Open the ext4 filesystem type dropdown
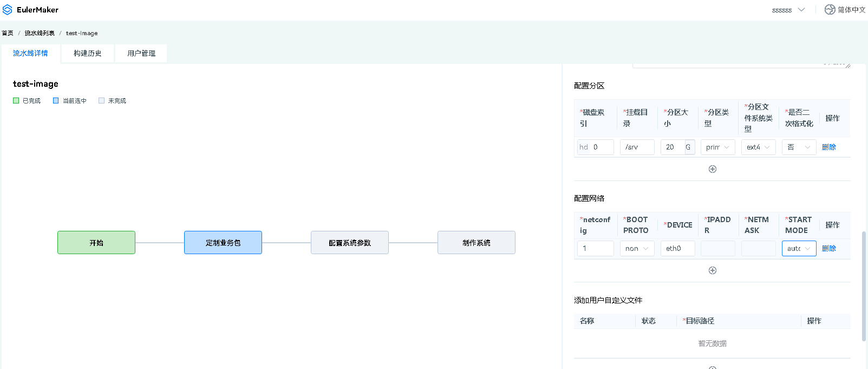868x369 pixels. (x=758, y=147)
